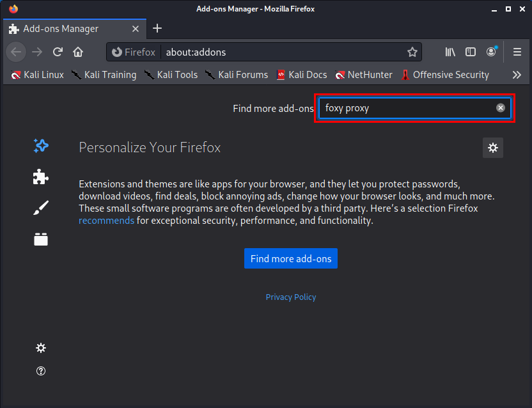Open the NetHunter bookmark
The width and height of the screenshot is (532, 408).
click(x=364, y=75)
